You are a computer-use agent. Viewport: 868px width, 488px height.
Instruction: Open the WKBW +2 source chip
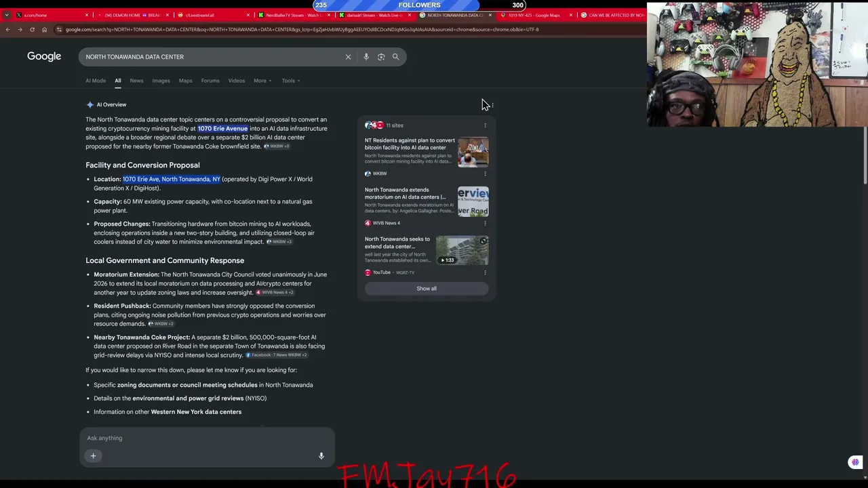coord(161,324)
